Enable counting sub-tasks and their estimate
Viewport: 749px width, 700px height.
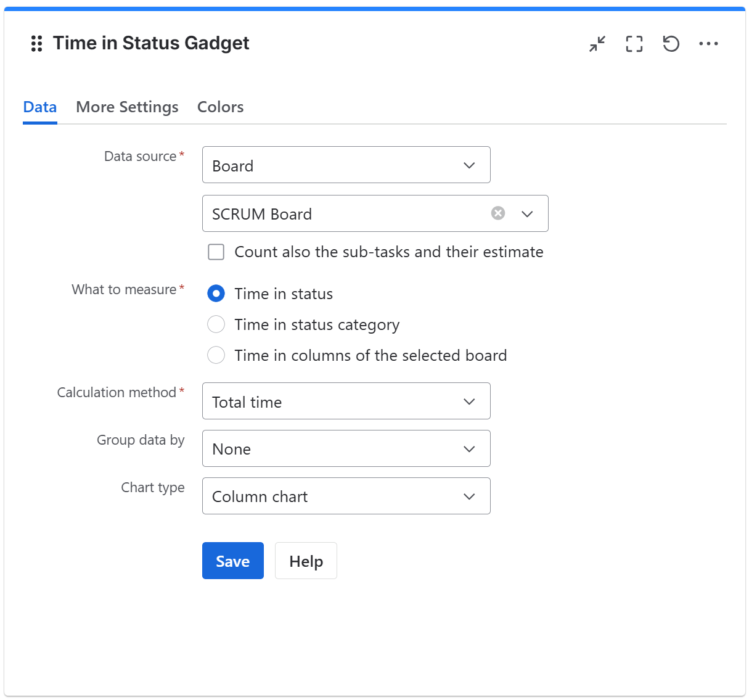216,252
